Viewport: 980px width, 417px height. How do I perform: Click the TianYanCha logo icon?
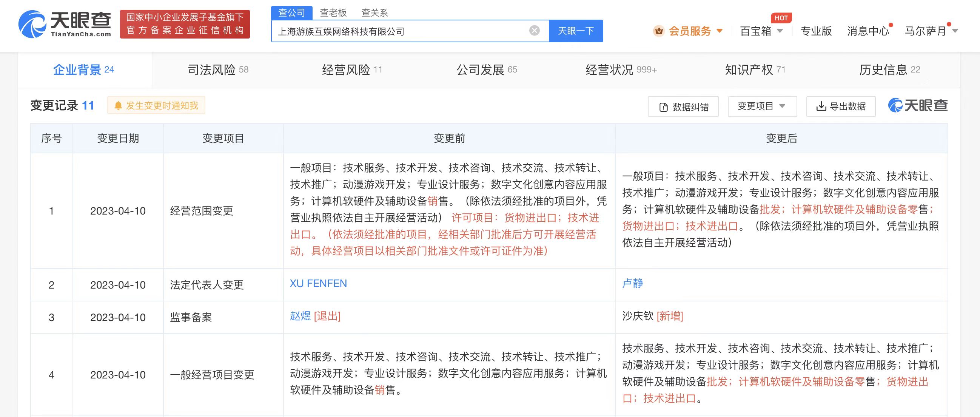[32, 24]
